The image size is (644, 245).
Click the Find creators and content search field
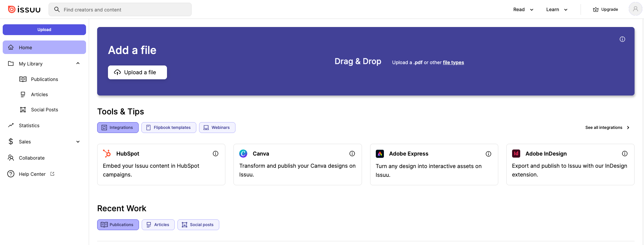click(120, 9)
